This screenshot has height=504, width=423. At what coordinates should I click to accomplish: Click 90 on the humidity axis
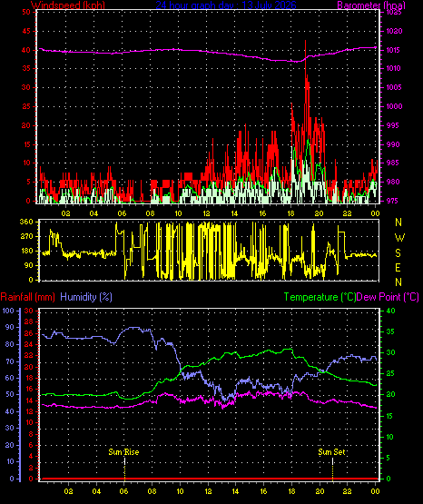click(10, 327)
